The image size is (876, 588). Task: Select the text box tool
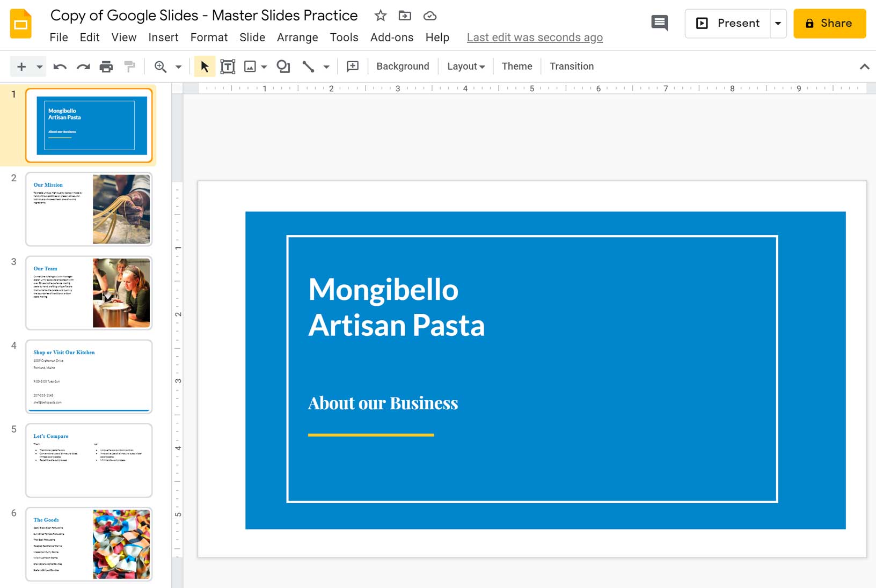[x=228, y=67]
